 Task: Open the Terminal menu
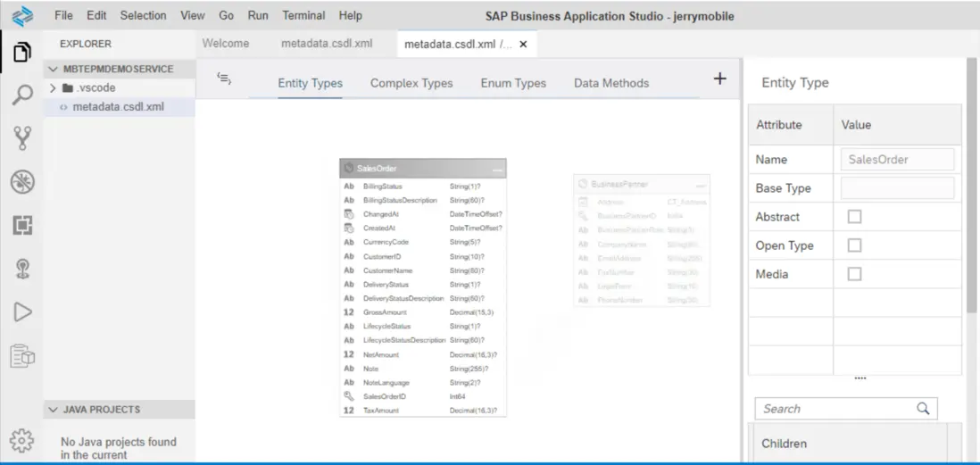click(303, 15)
